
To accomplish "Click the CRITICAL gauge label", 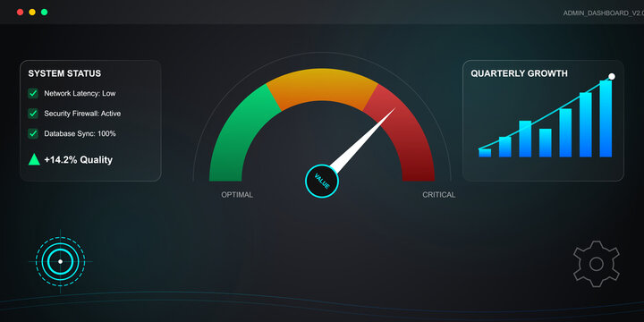I will pos(439,195).
